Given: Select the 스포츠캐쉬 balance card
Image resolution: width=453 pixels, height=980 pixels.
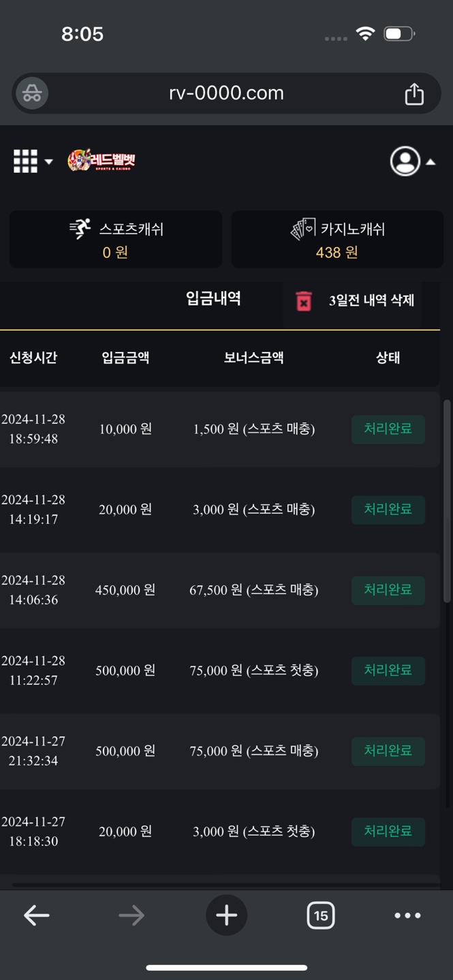Looking at the screenshot, I should tap(116, 240).
